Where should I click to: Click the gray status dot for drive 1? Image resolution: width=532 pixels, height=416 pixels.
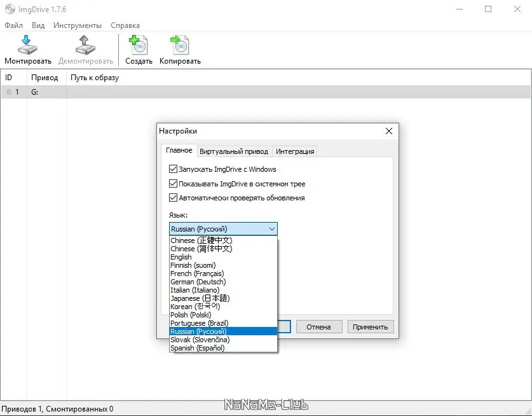(9, 92)
